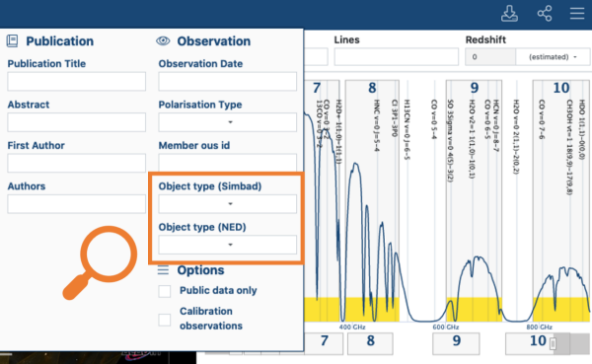Open the hamburger menu in top bar

pyautogui.click(x=577, y=13)
